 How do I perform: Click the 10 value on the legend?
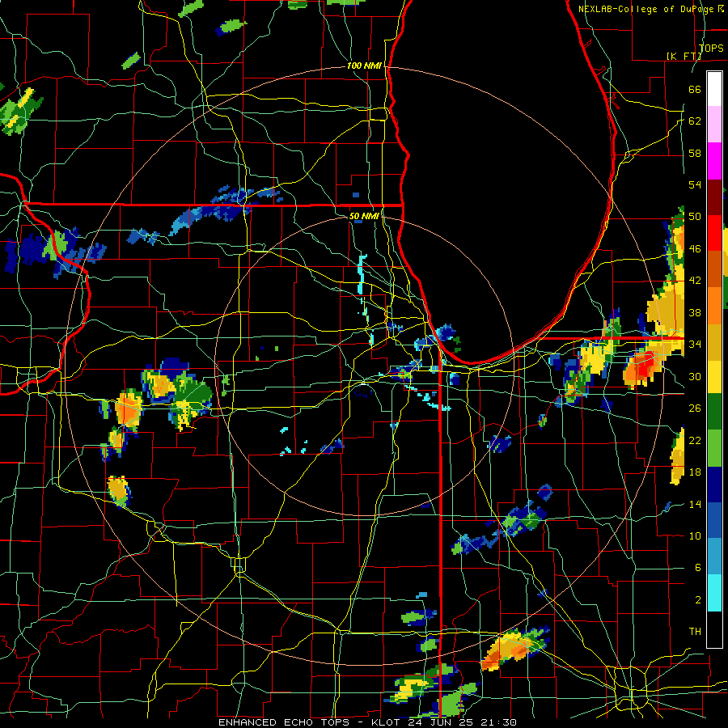695,535
